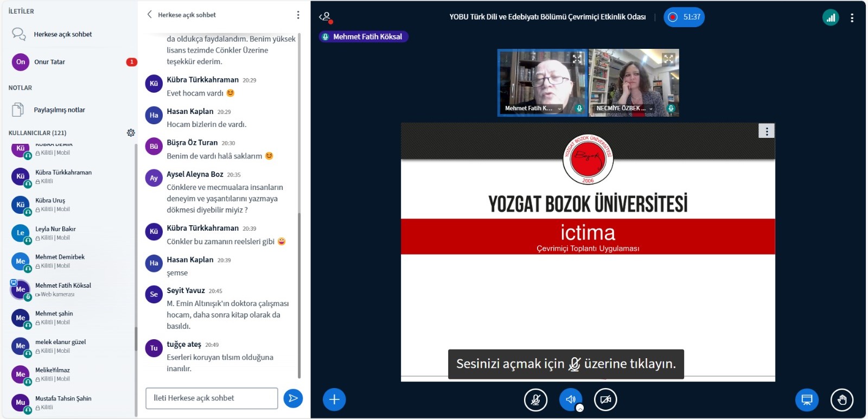The image size is (868, 419).
Task: Click the room title YOBU Türk Dili ve Edebiyatı
Action: [x=547, y=17]
